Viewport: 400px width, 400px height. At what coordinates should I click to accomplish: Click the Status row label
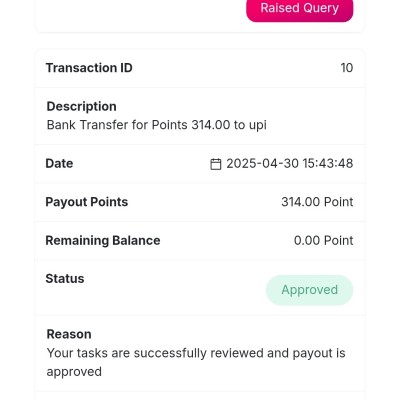tap(65, 279)
